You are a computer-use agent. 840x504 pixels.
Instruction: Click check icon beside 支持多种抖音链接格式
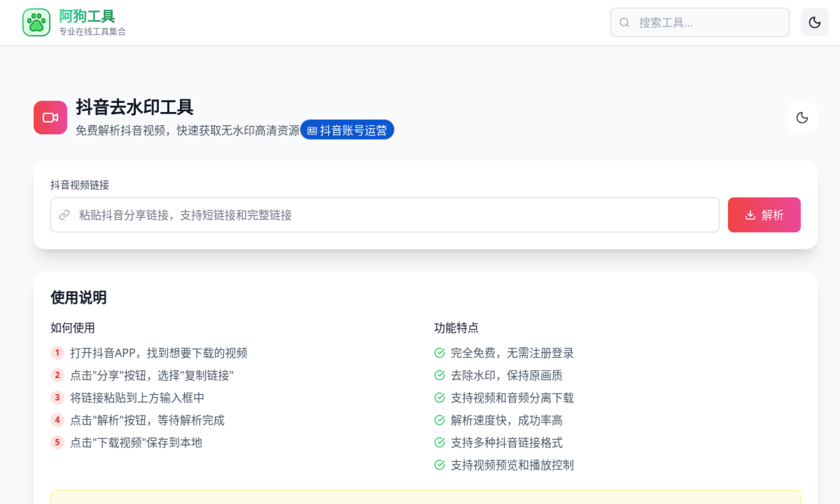pyautogui.click(x=439, y=442)
